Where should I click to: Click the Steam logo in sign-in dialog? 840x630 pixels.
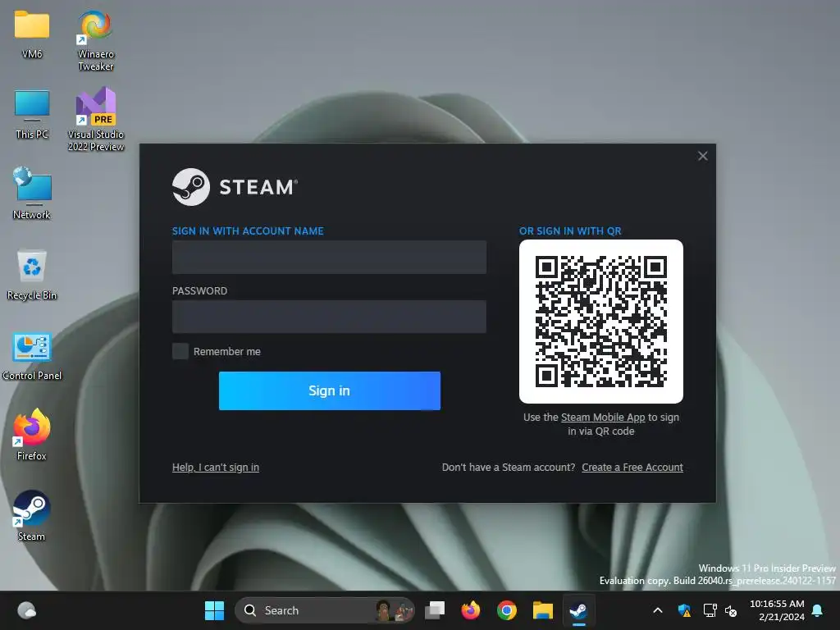[235, 187]
